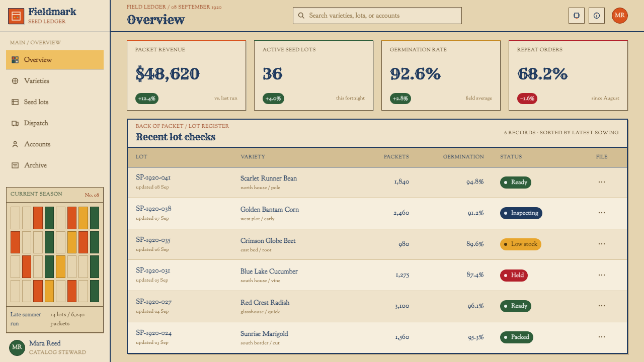Click the Active Seed Lots card

[x=314, y=75]
